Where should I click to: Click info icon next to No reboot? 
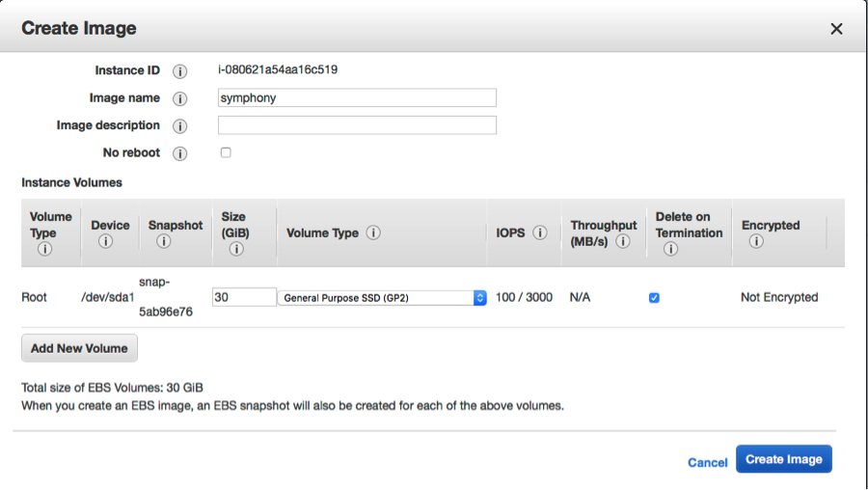(x=179, y=154)
